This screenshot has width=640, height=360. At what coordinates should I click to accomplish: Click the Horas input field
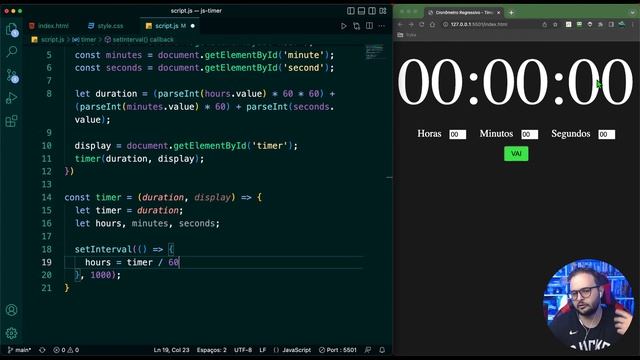tap(458, 134)
